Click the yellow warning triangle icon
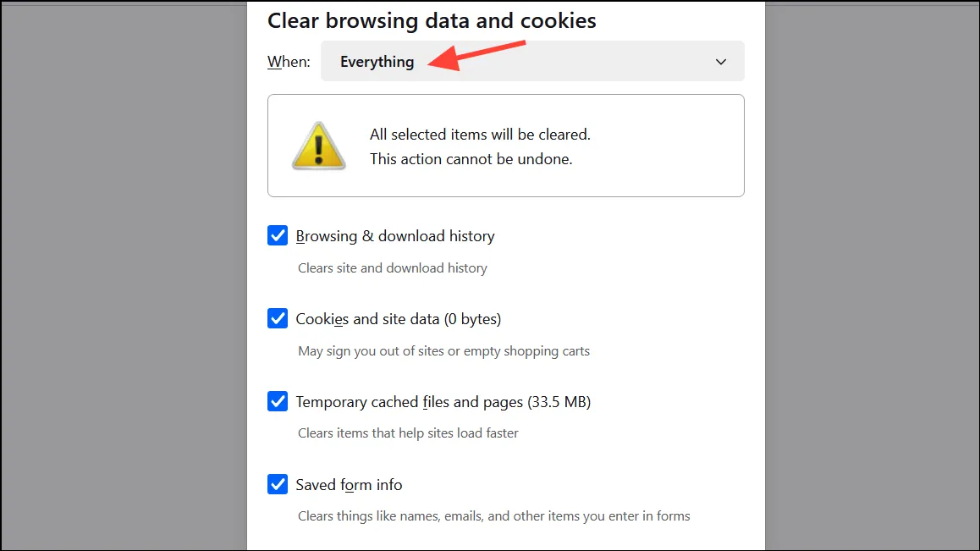 (x=319, y=146)
